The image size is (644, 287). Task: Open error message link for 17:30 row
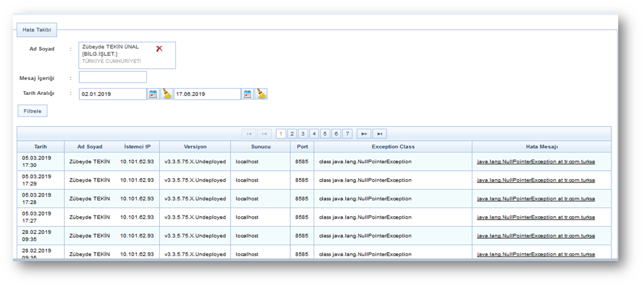(536, 162)
